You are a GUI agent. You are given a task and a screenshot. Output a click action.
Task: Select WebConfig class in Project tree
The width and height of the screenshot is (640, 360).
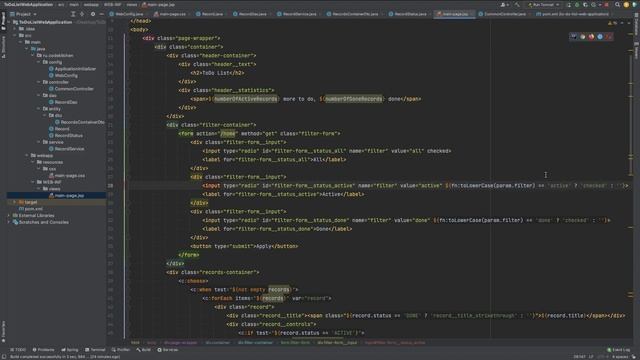click(x=63, y=76)
